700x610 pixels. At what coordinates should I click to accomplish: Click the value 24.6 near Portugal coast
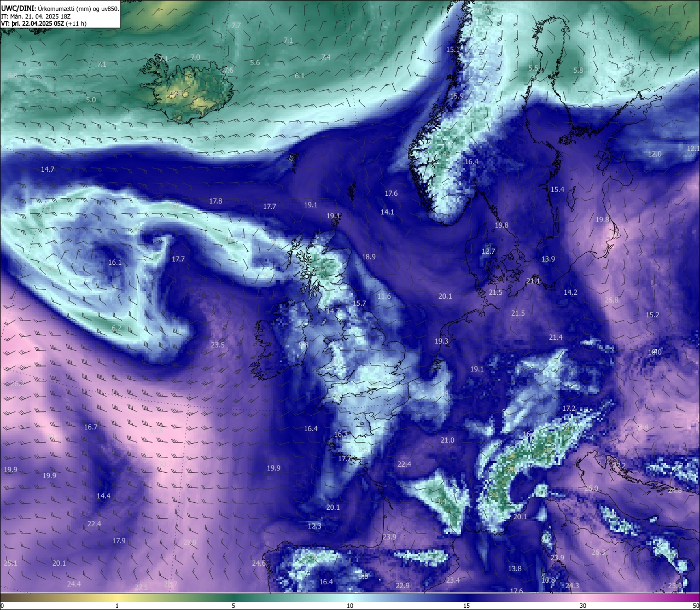tap(259, 563)
